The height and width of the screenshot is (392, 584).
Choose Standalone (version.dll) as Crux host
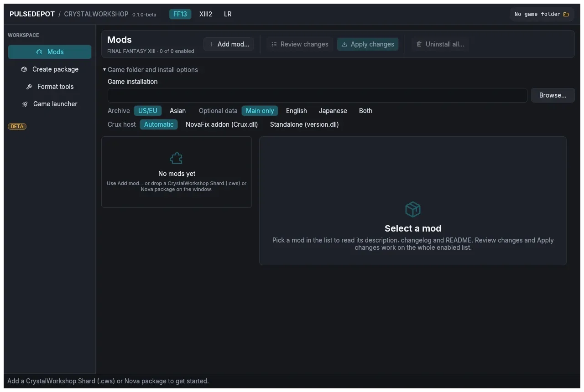[x=304, y=124]
